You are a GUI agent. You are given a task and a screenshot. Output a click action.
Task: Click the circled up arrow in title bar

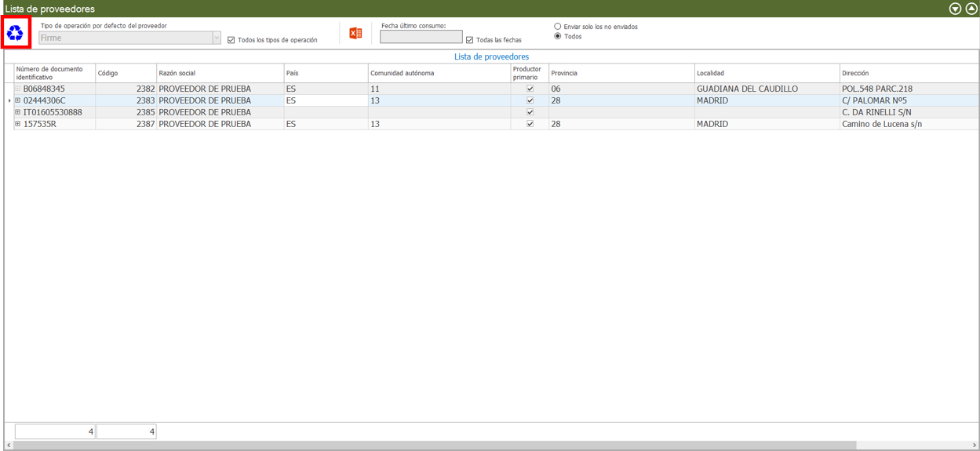[971, 9]
